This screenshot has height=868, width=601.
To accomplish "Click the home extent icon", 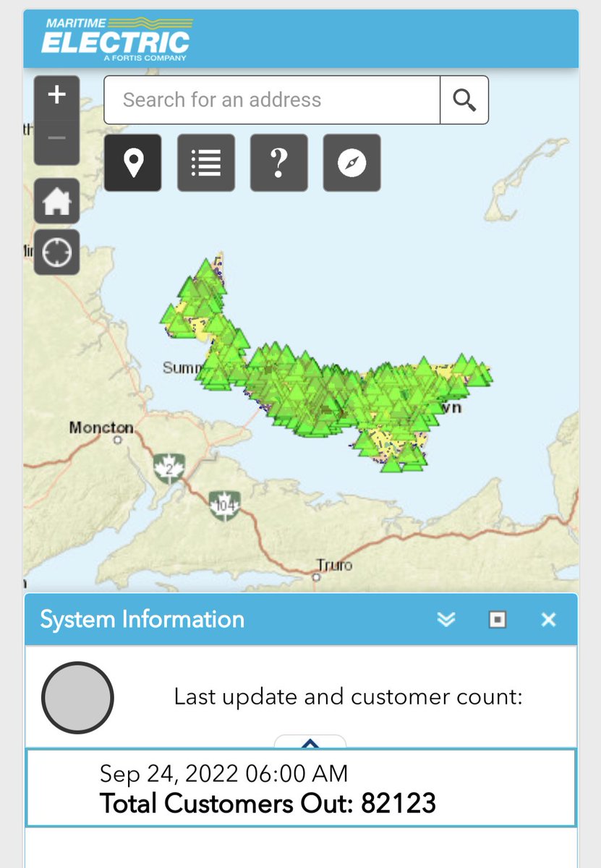I will tap(56, 200).
